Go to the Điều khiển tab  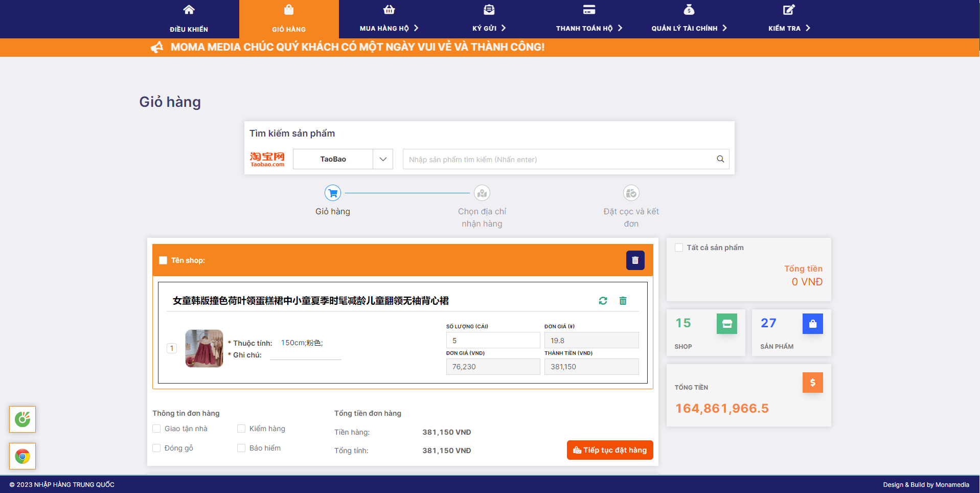189,19
